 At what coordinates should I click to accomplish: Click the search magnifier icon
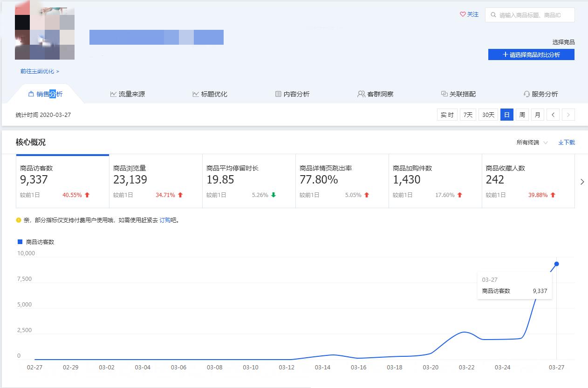(x=493, y=15)
